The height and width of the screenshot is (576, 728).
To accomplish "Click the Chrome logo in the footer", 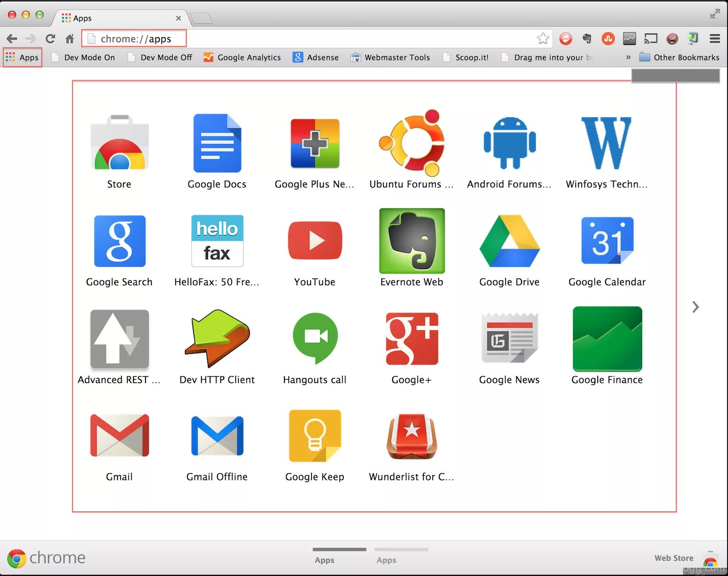I will (46, 558).
